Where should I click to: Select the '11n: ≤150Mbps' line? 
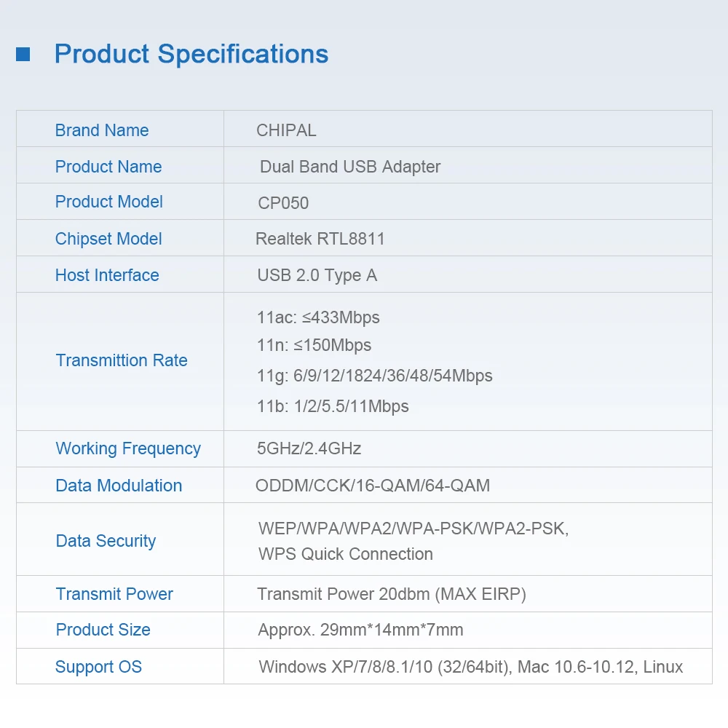point(314,345)
